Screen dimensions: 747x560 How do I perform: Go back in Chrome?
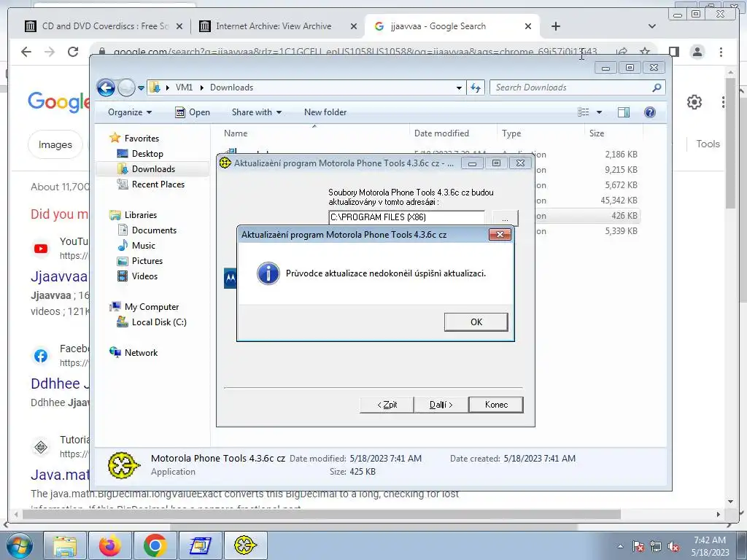click(26, 52)
